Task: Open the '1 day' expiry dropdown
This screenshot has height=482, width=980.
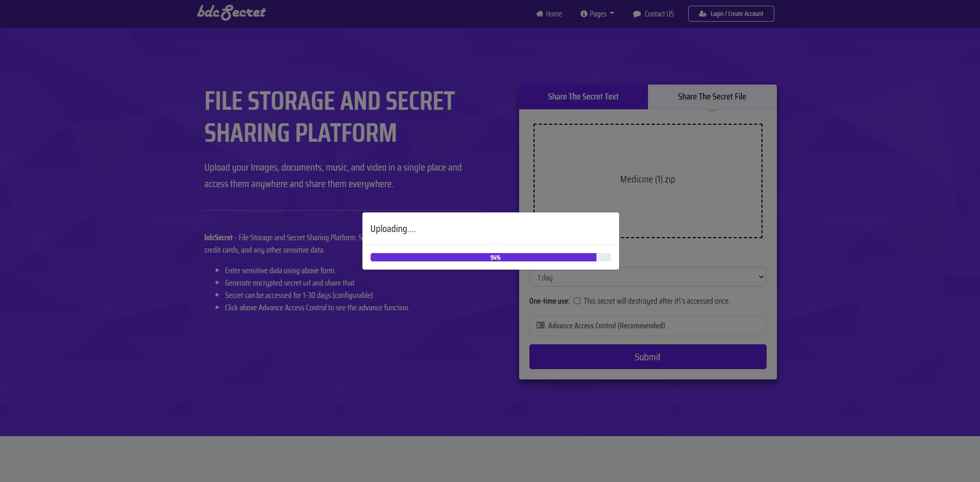Action: [647, 277]
